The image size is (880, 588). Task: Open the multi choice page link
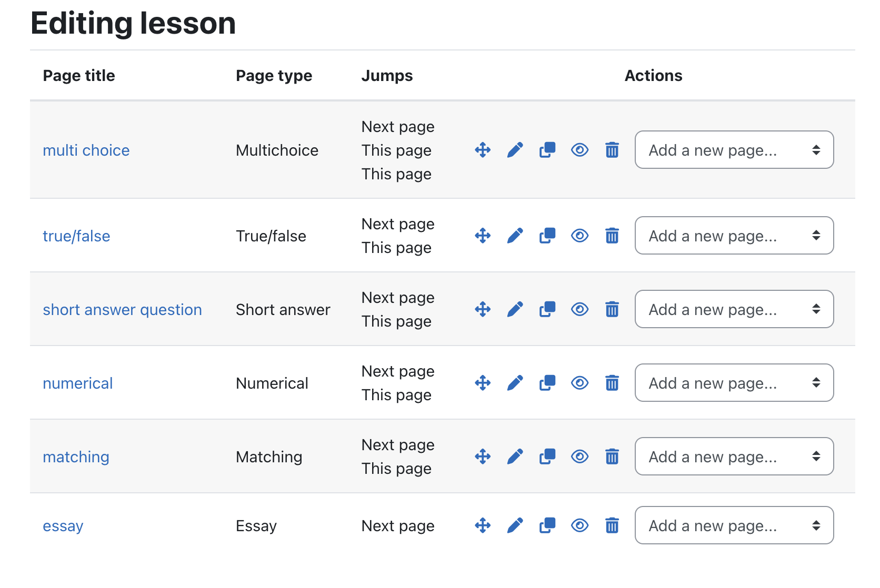point(86,150)
